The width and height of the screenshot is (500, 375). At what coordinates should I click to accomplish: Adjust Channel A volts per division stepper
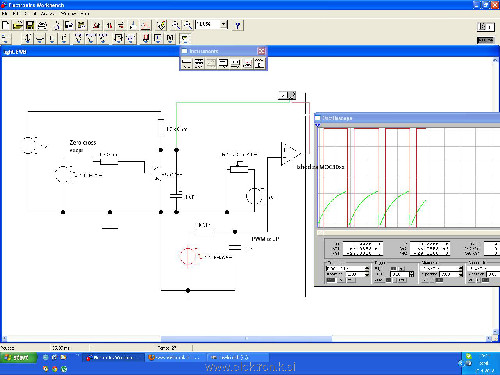(x=461, y=268)
